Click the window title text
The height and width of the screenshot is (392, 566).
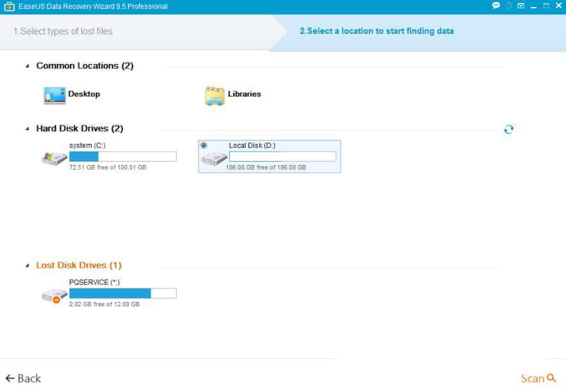tap(93, 6)
